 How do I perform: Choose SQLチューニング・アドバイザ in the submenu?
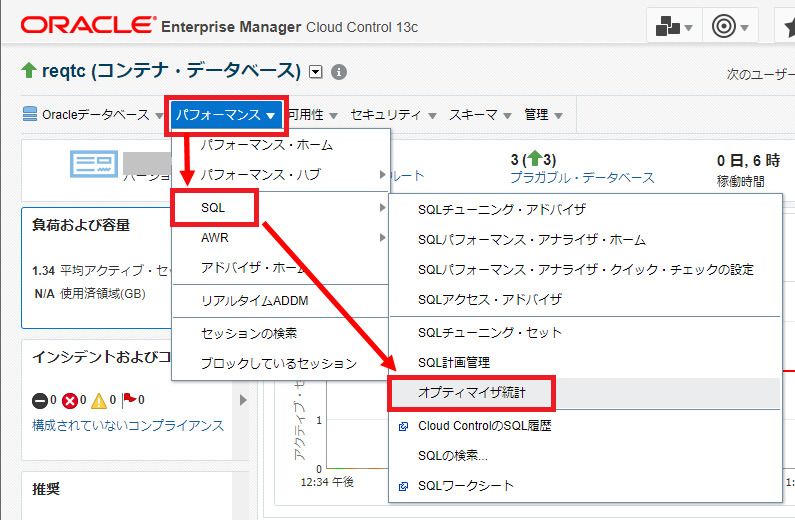coord(501,209)
